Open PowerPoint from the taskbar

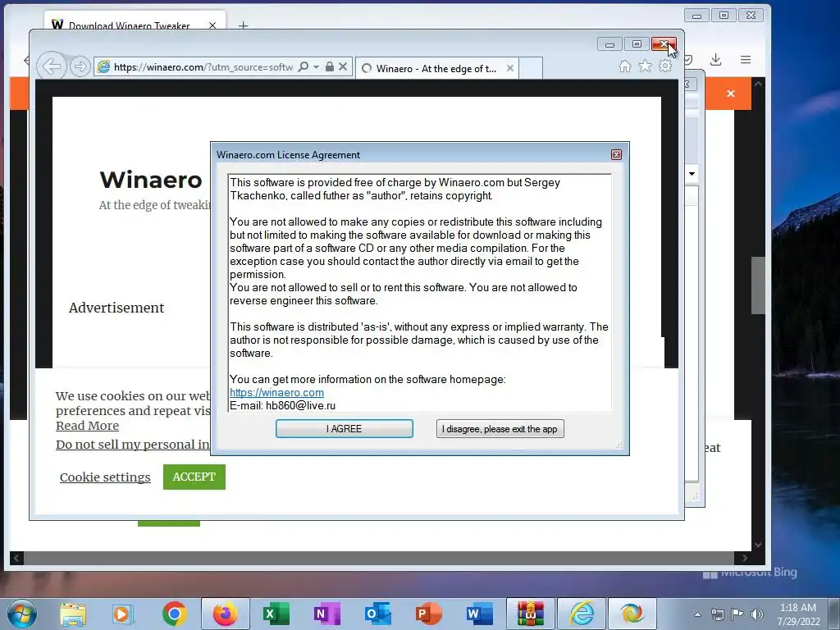[428, 614]
